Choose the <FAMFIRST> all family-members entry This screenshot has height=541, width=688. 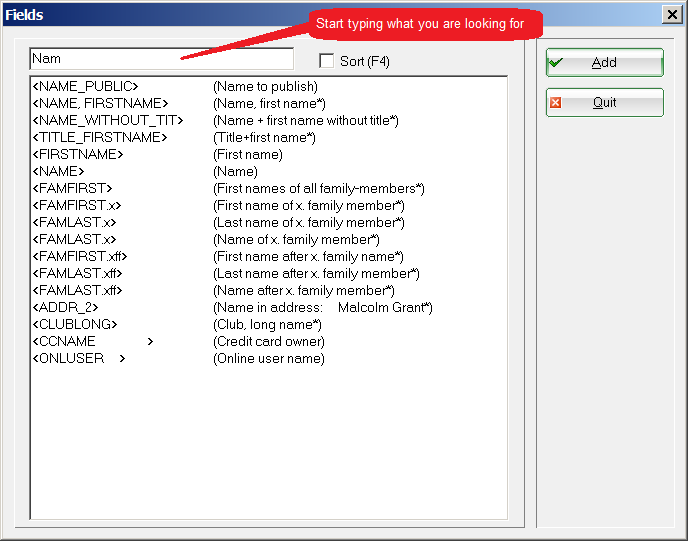pyautogui.click(x=72, y=189)
